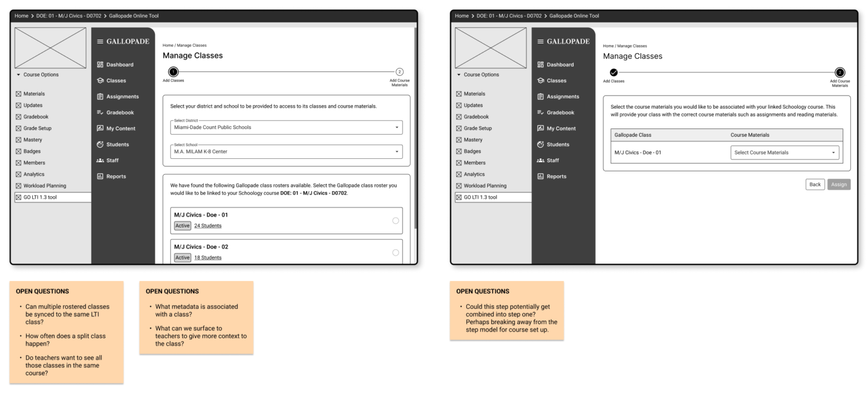Image resolution: width=868 pixels, height=393 pixels.
Task: Click Workload Planning icon in right window
Action: [458, 185]
